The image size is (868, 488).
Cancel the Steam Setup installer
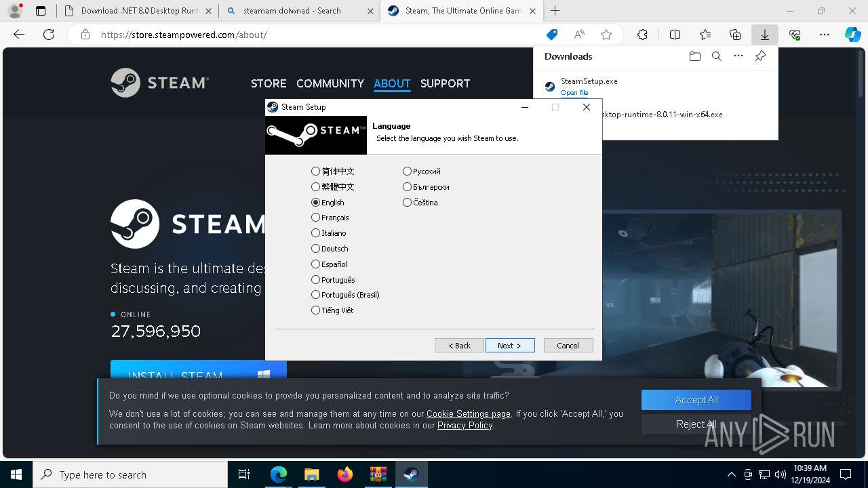[x=568, y=346]
